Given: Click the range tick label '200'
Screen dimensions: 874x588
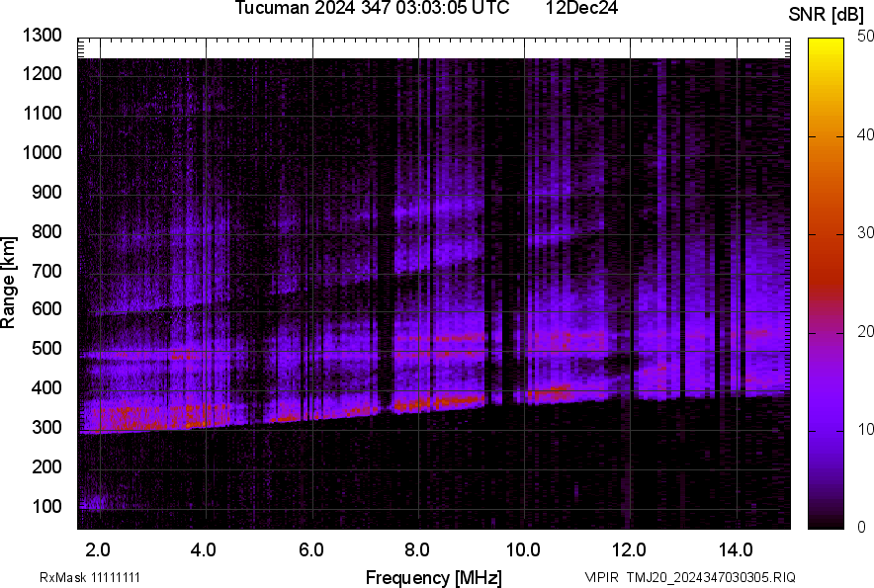Looking at the screenshot, I should click(x=46, y=466).
